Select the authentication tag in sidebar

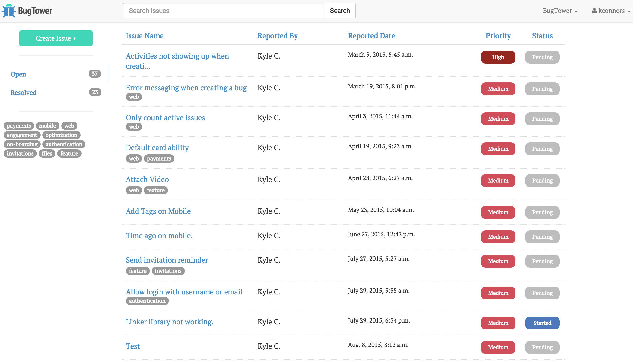tap(64, 144)
